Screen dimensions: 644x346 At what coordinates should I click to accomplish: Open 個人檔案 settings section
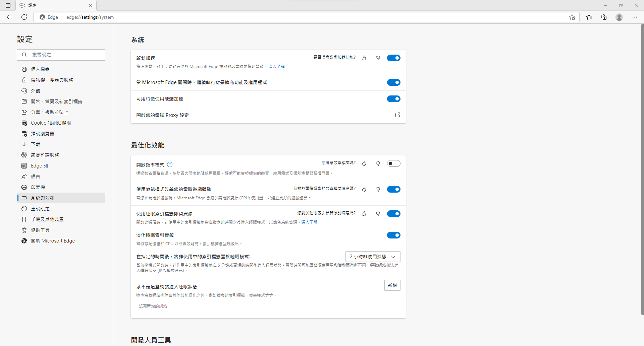[x=61, y=69]
